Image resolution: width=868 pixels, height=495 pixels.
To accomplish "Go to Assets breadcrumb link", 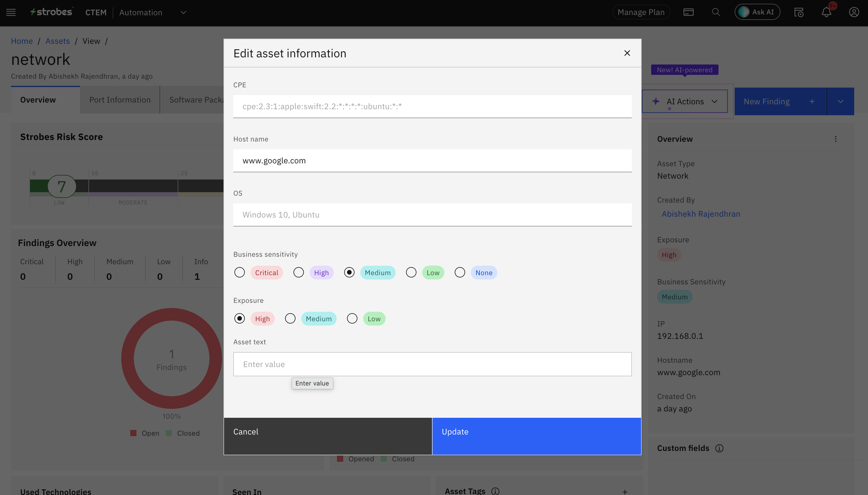I will coord(57,41).
